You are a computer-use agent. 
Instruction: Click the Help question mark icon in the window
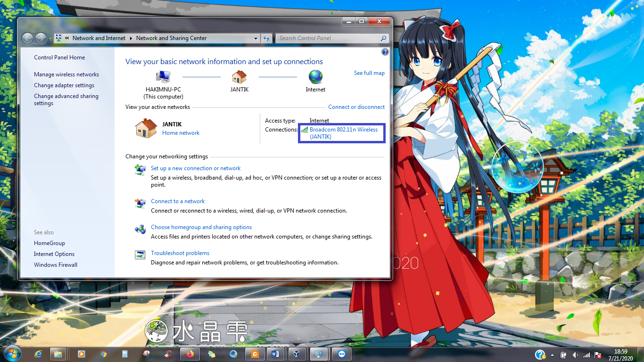click(385, 52)
